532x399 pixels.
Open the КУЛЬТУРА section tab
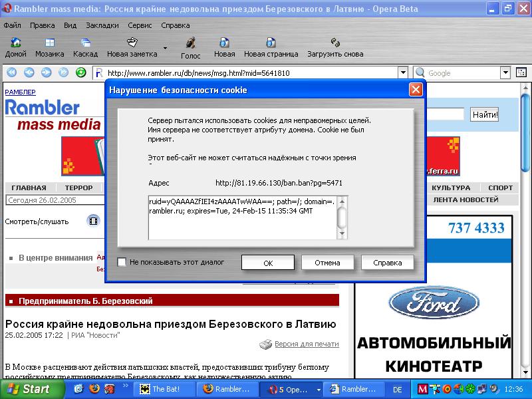451,188
